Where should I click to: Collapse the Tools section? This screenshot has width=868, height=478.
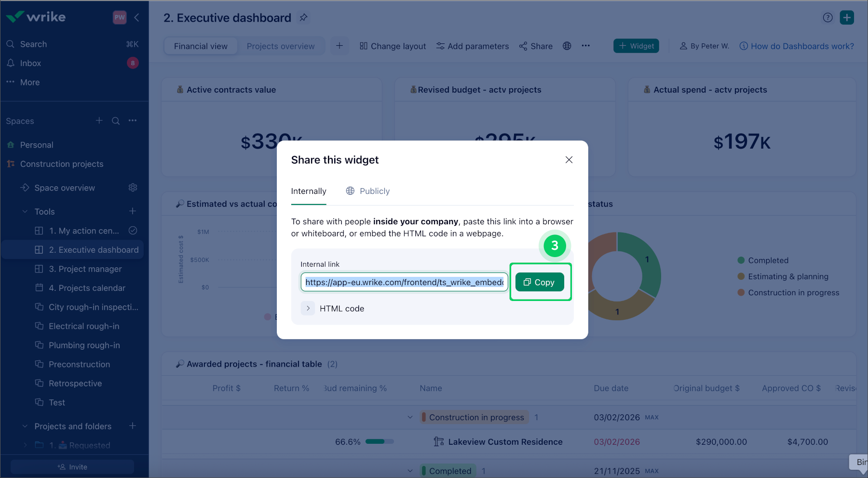click(x=25, y=211)
